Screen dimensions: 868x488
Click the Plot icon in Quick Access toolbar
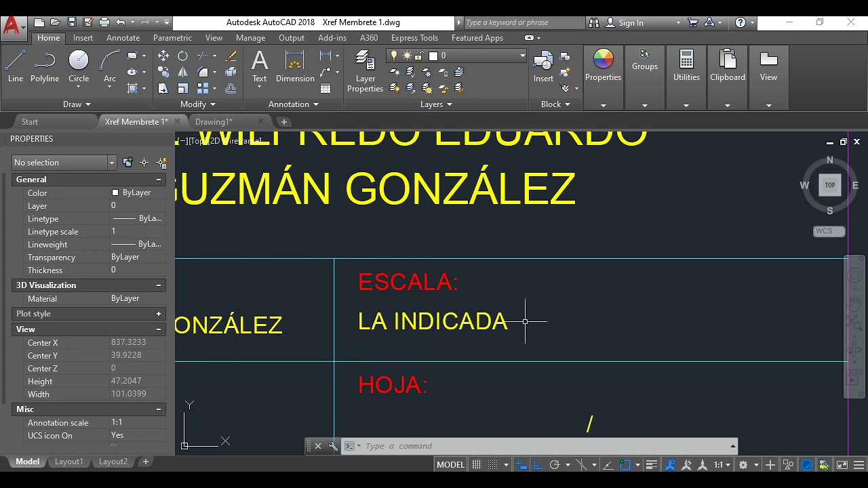[104, 22]
